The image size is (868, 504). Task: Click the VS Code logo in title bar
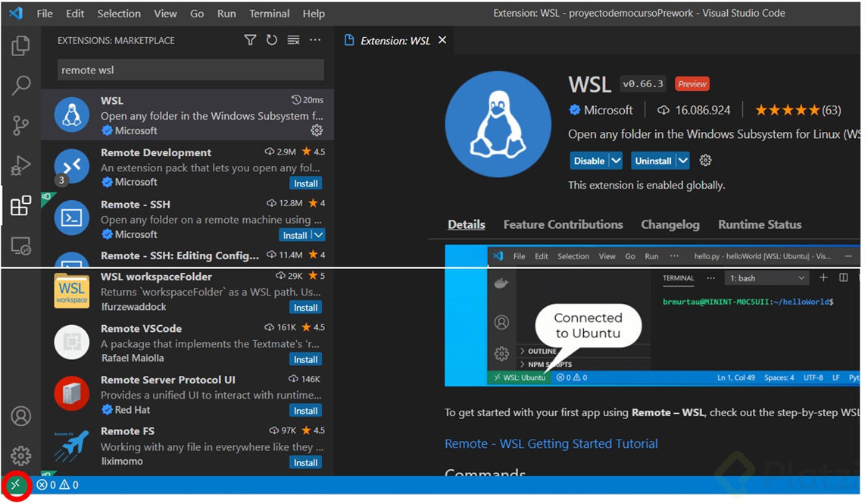(16, 13)
